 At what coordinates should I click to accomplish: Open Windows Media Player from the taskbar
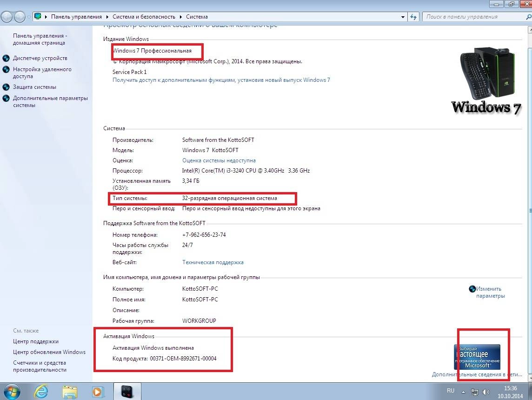coord(97,392)
